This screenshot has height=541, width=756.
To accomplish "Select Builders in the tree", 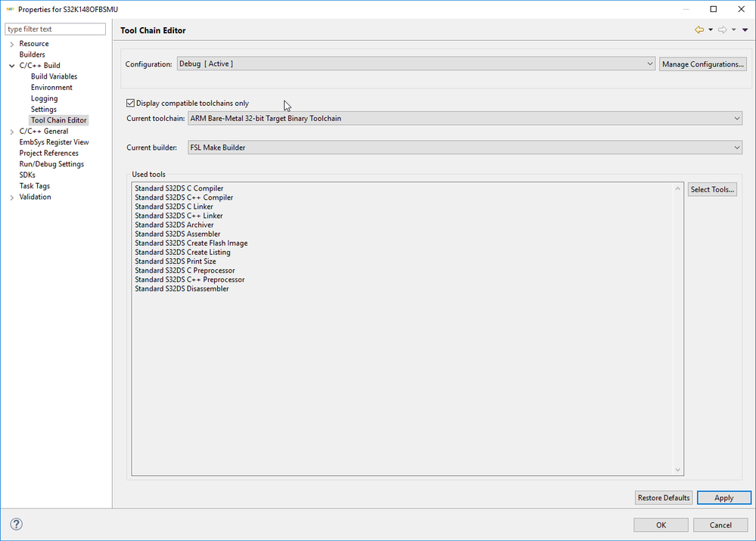I will point(32,54).
